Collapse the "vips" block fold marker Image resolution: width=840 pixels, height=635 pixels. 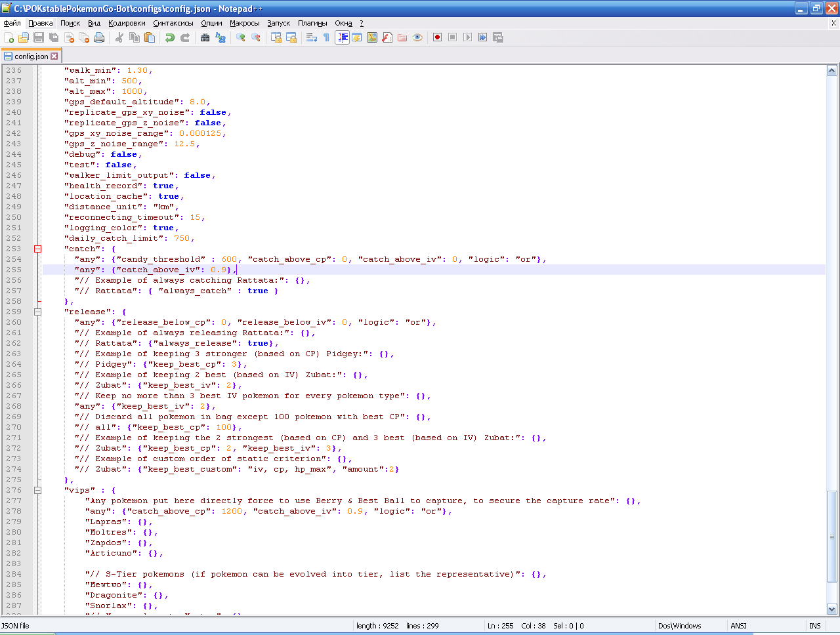[x=37, y=490]
